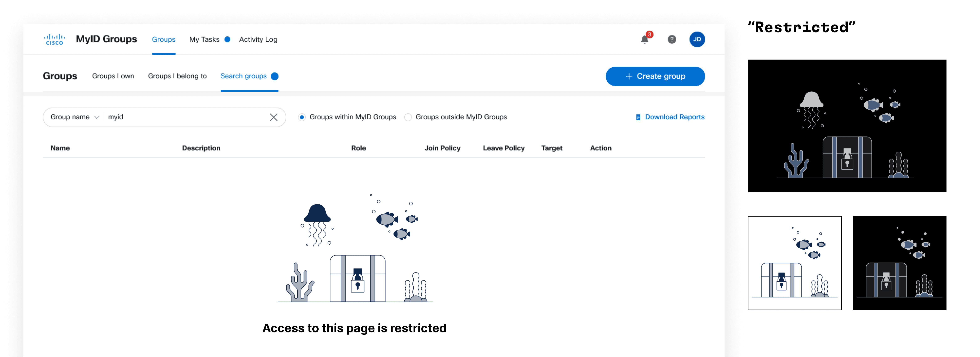Screen dimensions: 980x357
Task: Open the JD user avatar menu
Action: [x=697, y=39]
